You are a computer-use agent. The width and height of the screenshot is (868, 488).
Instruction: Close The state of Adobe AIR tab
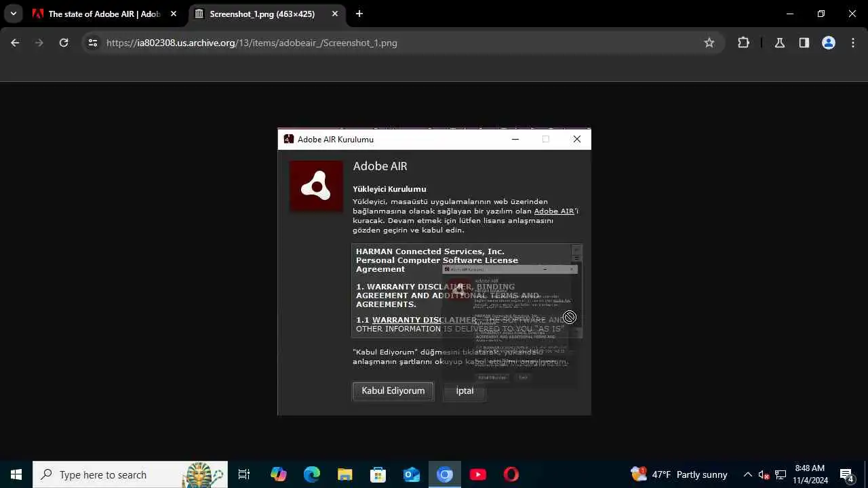(174, 14)
